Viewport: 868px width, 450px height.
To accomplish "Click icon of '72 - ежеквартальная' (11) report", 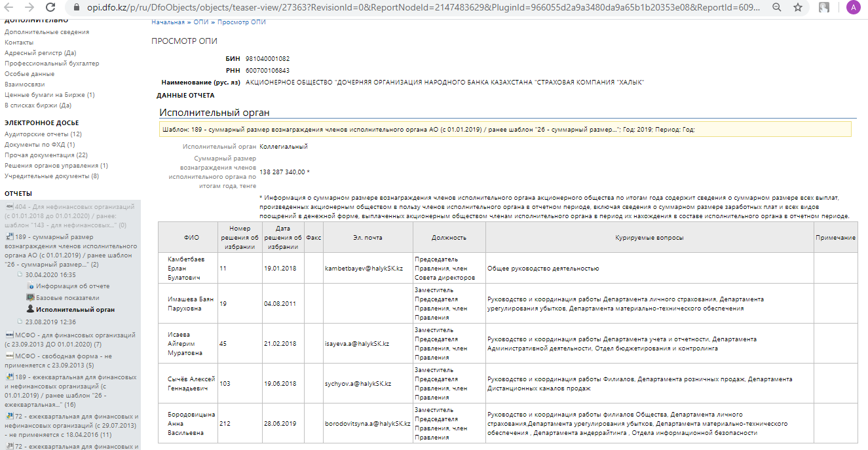I will [x=9, y=416].
